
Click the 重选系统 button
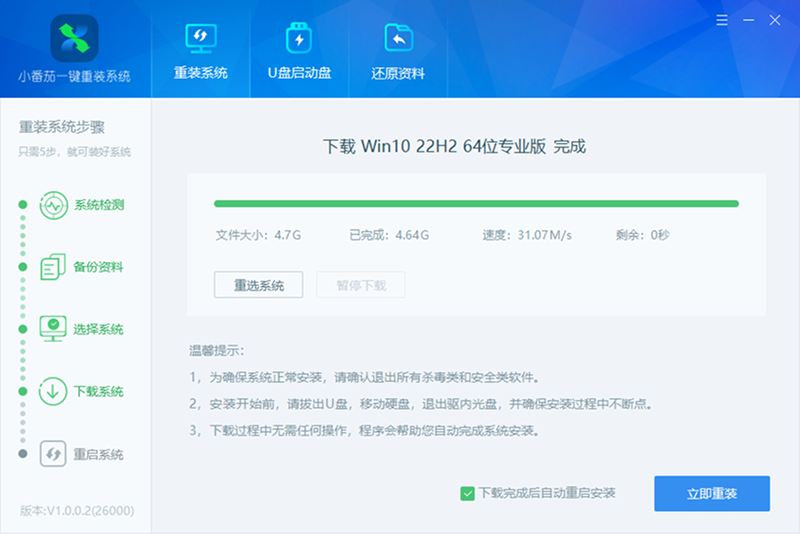click(x=258, y=285)
